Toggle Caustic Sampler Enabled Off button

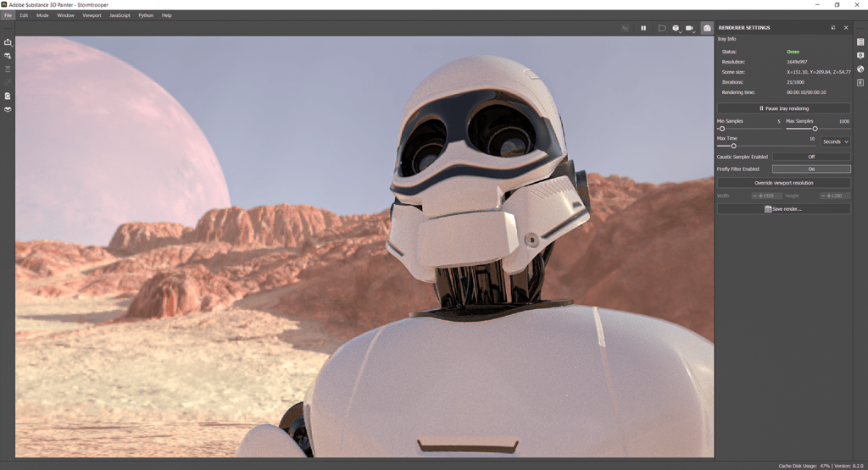[x=810, y=157]
